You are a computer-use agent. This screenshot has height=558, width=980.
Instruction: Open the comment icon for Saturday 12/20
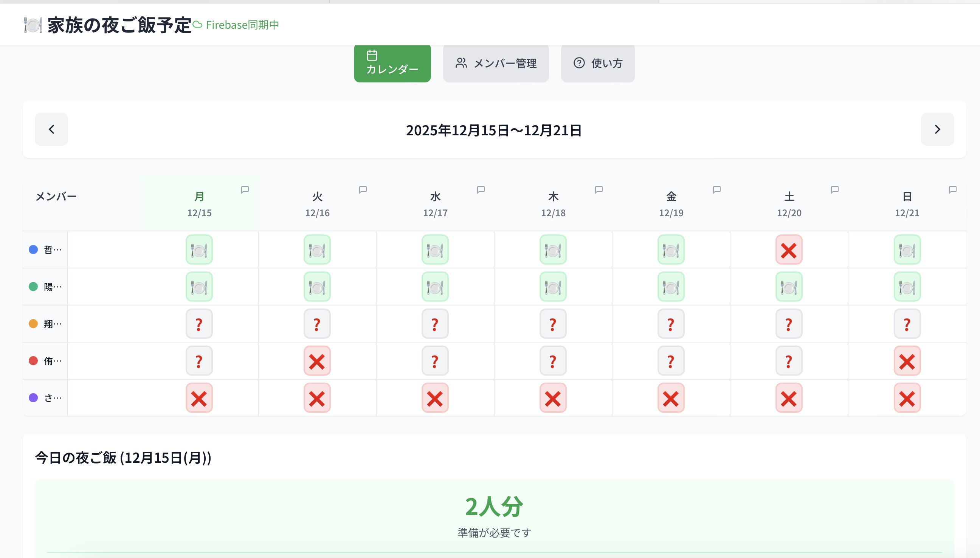click(x=835, y=190)
